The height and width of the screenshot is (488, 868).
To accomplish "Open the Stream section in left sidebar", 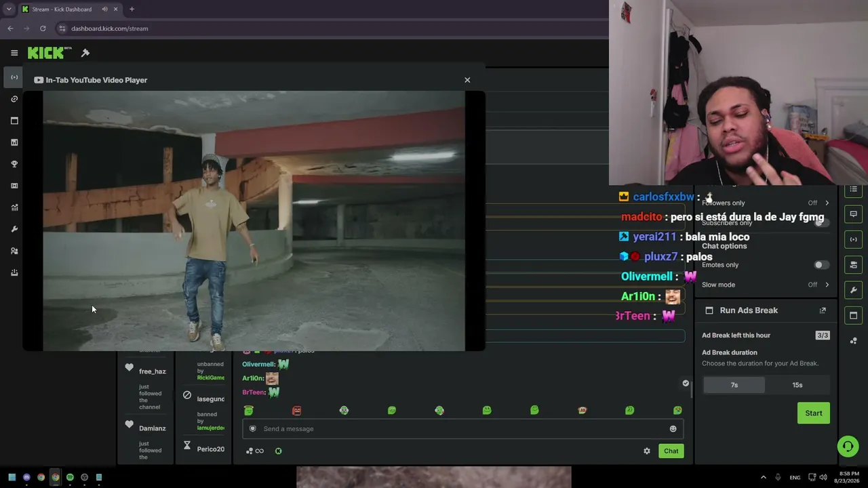I will click(x=14, y=77).
